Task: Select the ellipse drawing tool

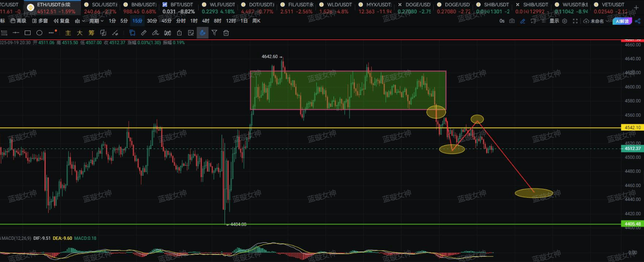Action: tap(39, 33)
